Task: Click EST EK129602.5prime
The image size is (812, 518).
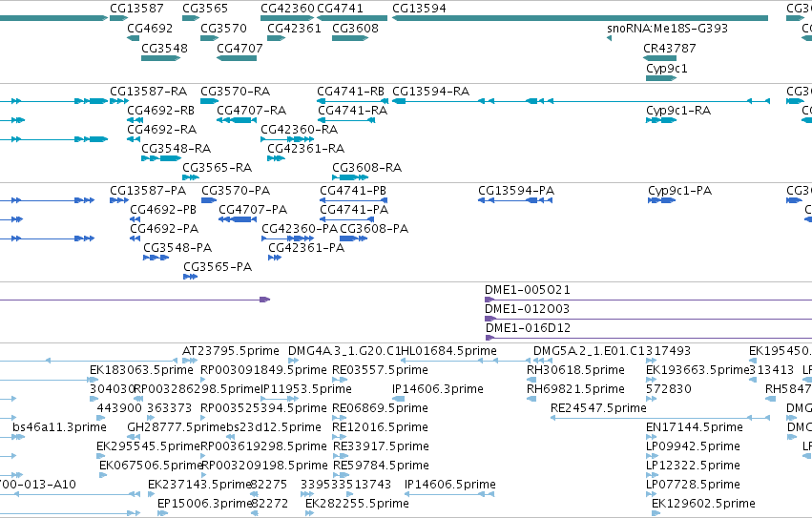Action: [656, 514]
